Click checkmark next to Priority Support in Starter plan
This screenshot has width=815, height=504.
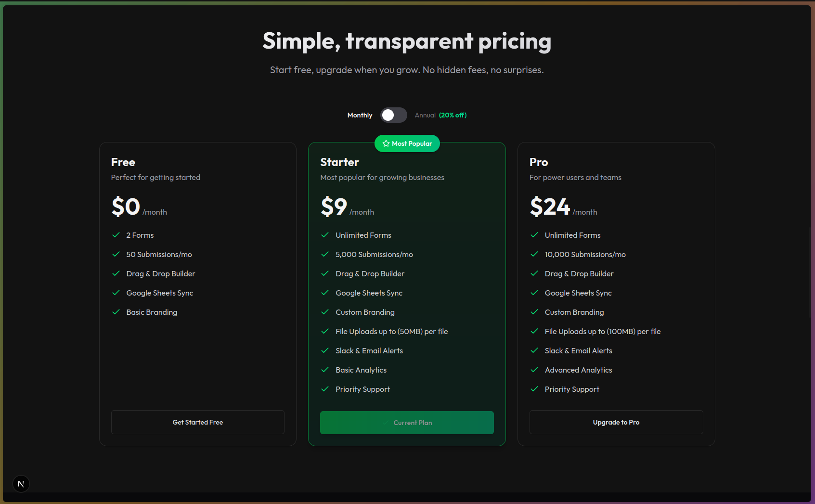point(325,389)
